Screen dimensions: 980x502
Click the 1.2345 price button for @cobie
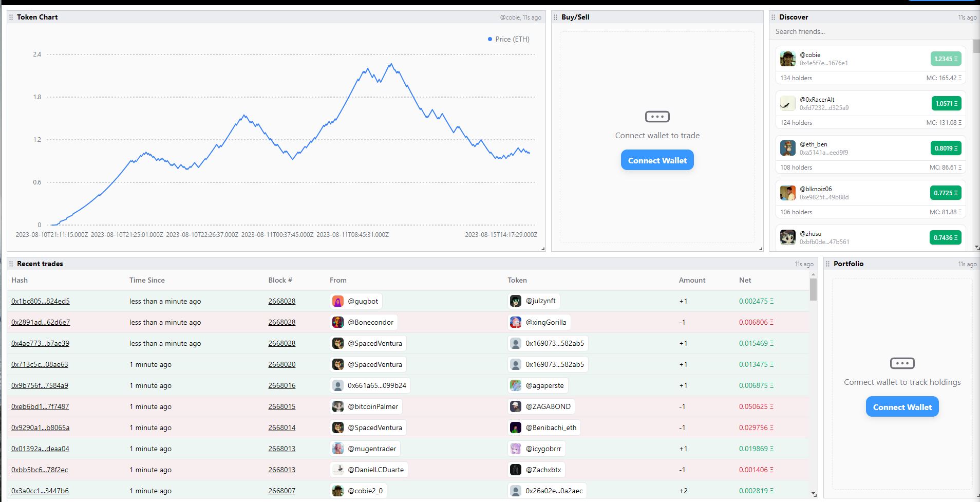[946, 59]
